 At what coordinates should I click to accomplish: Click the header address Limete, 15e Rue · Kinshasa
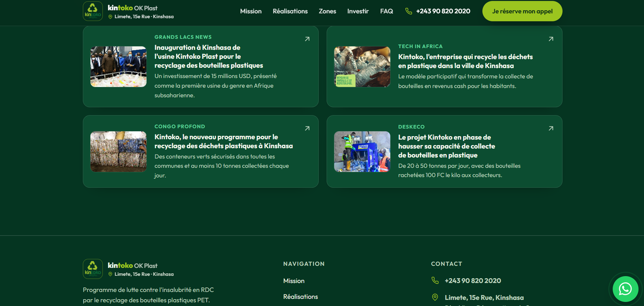(144, 17)
